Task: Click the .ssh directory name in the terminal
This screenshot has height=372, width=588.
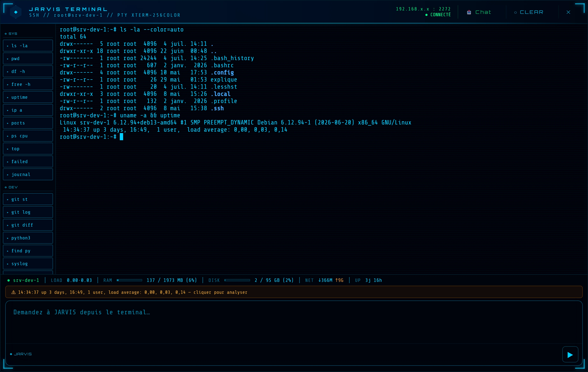Action: (x=217, y=108)
